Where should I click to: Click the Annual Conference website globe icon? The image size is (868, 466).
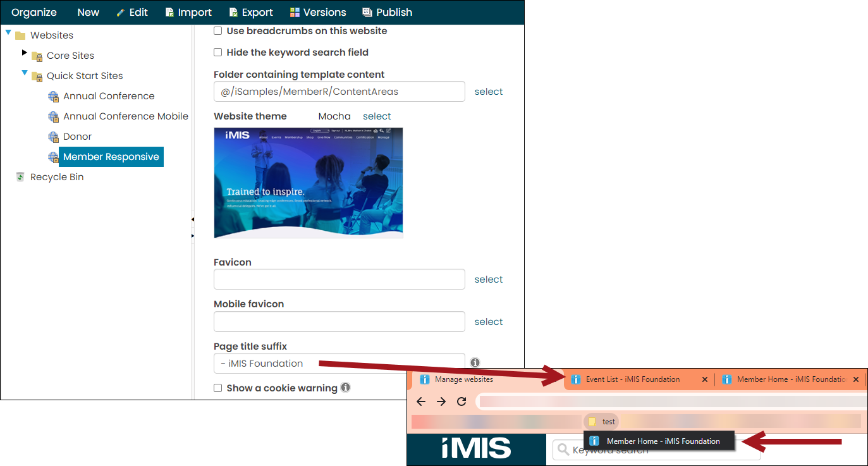[54, 96]
